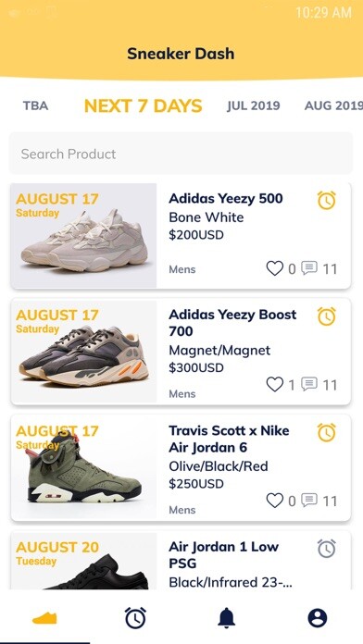Toggle alarm reminder for Yeezy Boost 700
363x644 pixels.
pos(326,316)
